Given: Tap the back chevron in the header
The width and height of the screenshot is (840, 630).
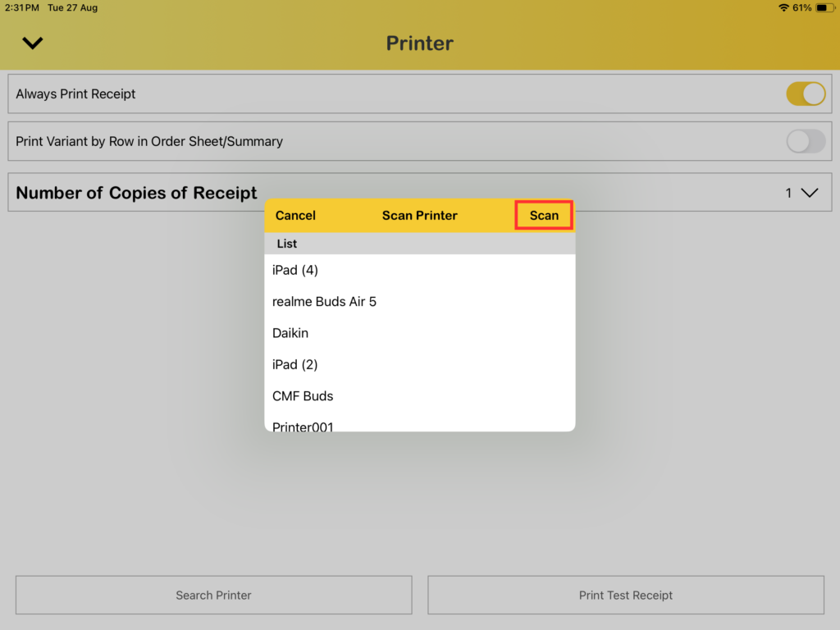Looking at the screenshot, I should [x=33, y=43].
